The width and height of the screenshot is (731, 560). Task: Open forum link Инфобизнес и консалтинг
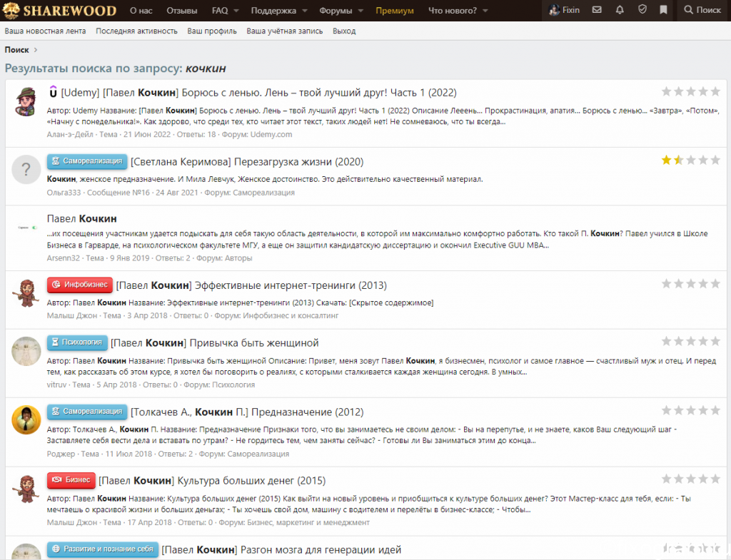tap(291, 315)
